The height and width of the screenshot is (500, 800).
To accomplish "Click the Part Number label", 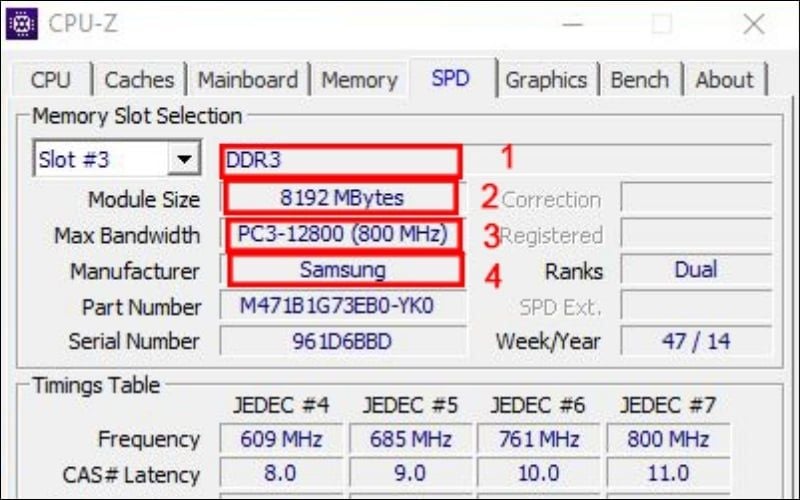I will pyautogui.click(x=141, y=307).
